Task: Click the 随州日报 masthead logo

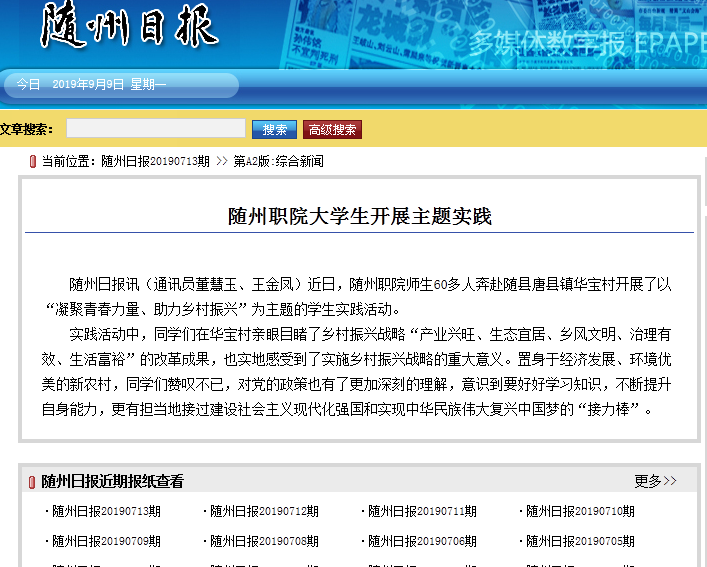Action: pos(128,28)
